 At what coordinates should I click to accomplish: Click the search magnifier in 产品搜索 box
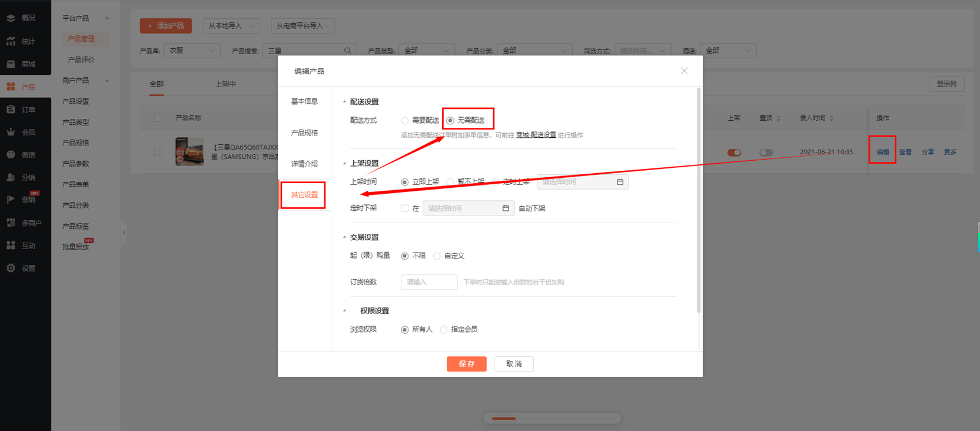point(348,51)
